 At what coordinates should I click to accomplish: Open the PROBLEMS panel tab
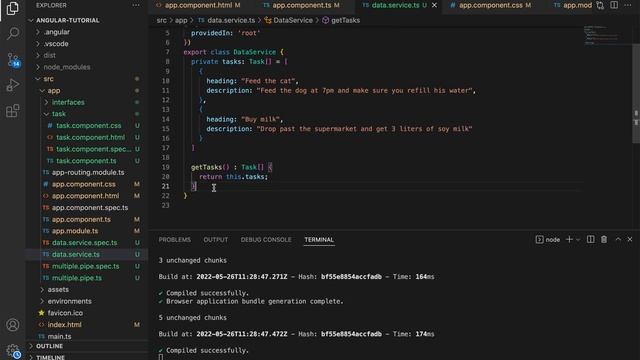(x=175, y=240)
